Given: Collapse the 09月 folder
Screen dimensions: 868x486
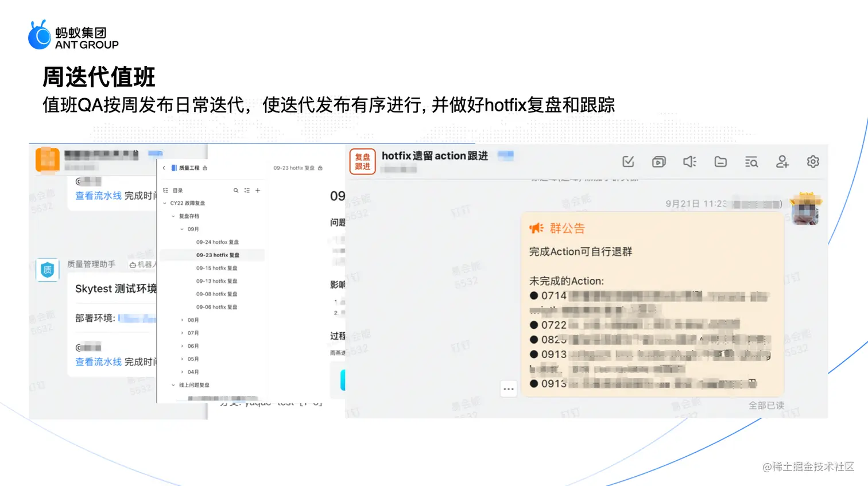Looking at the screenshot, I should [x=182, y=229].
